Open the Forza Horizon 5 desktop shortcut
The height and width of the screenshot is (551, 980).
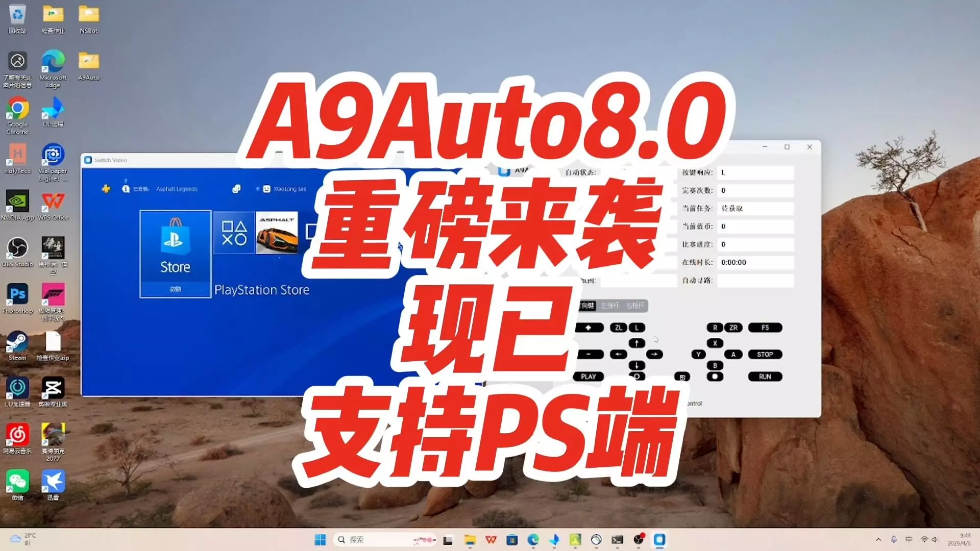[x=53, y=302]
